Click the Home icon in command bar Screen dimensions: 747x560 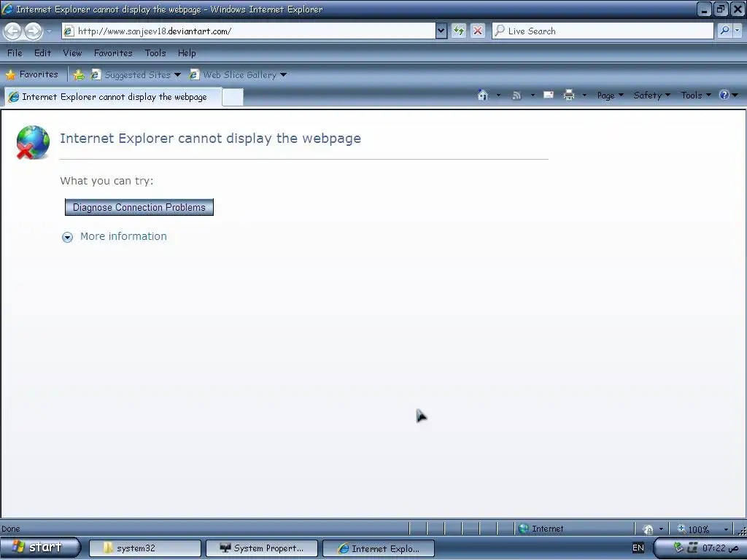click(x=483, y=96)
